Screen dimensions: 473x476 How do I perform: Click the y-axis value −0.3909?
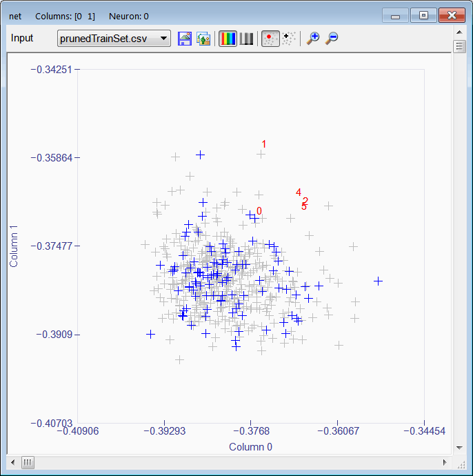54,335
